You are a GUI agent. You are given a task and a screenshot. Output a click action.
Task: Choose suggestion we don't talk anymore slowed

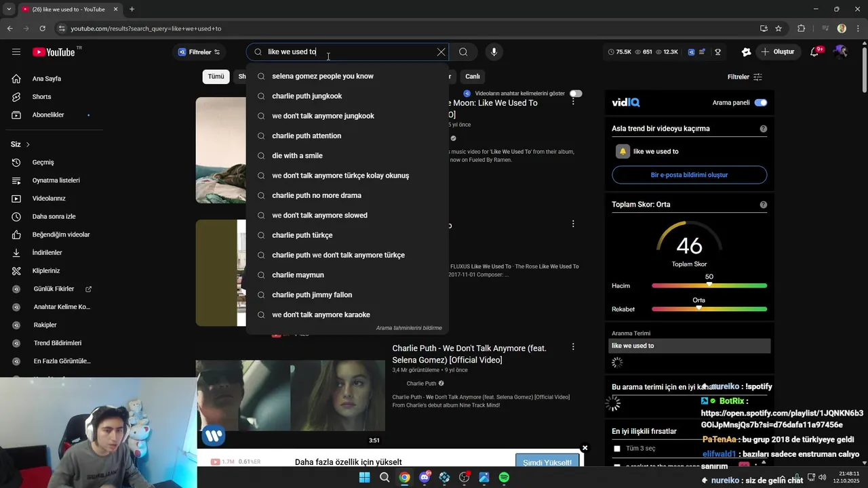(347, 216)
